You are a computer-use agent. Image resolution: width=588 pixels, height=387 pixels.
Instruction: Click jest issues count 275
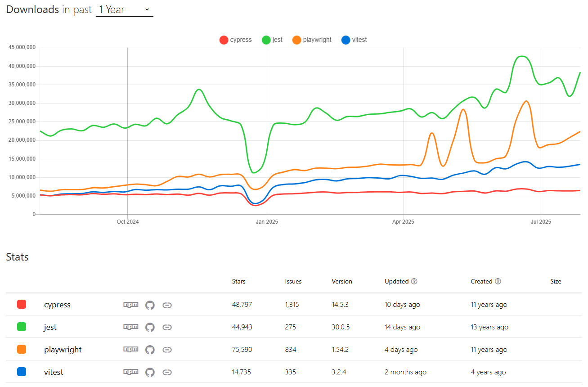click(x=291, y=327)
